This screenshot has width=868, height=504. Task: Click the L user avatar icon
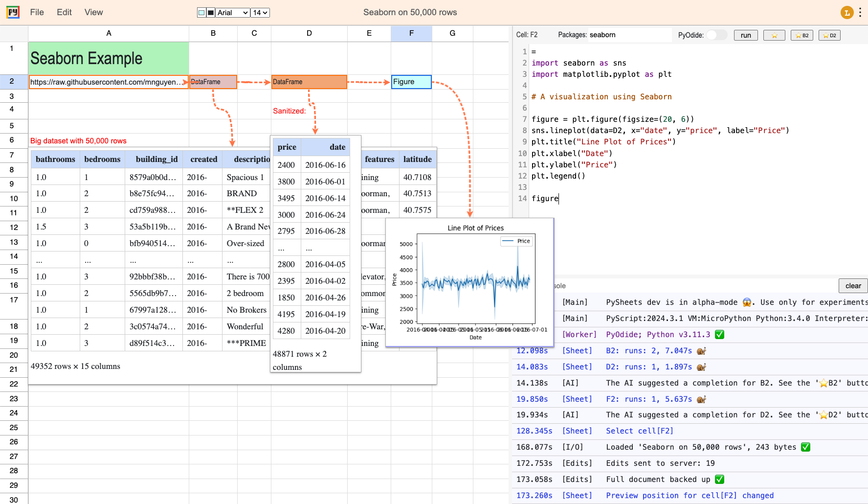[x=847, y=12]
